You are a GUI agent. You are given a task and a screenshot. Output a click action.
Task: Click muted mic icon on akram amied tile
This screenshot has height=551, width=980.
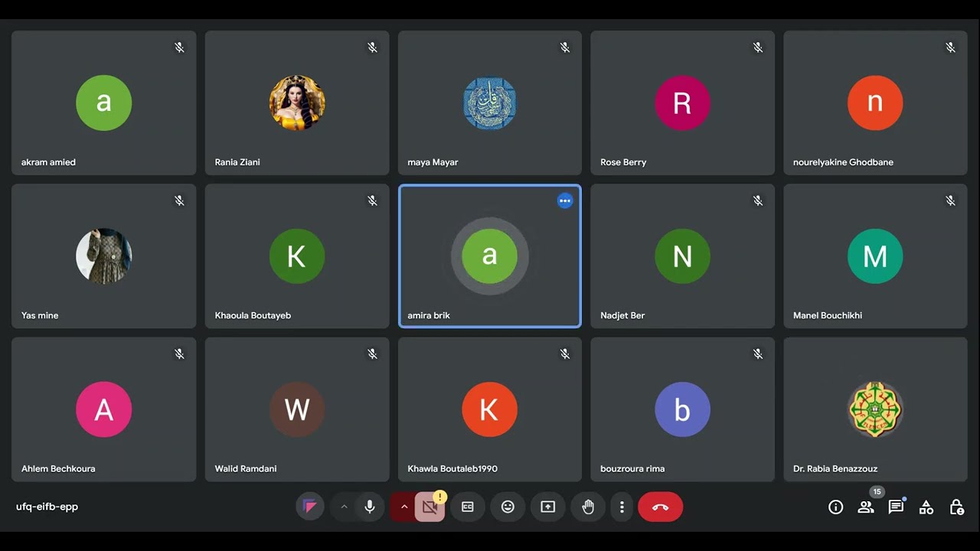(179, 47)
